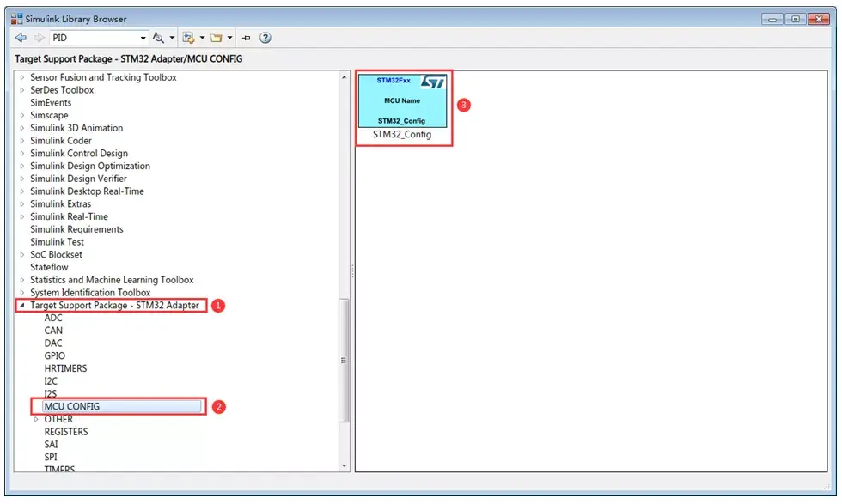Open the new model dropdown arrow
Image resolution: width=842 pixels, height=504 pixels.
[202, 38]
